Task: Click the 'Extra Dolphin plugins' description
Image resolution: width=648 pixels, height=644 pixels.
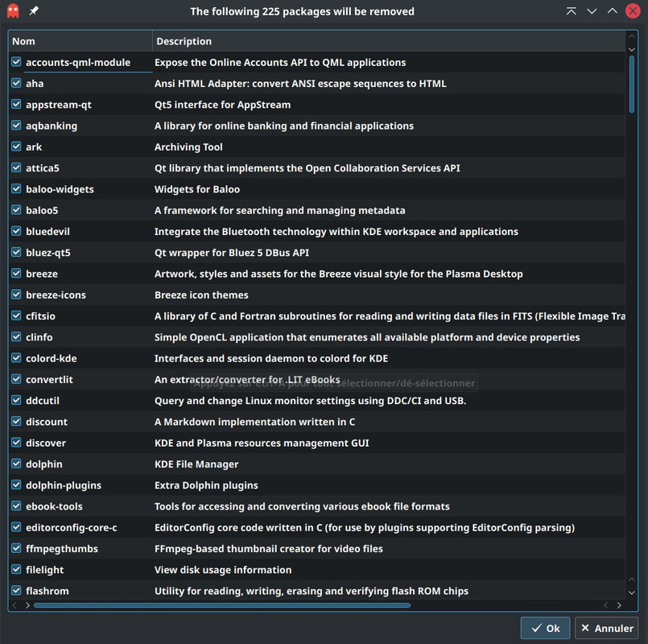Action: tap(206, 485)
